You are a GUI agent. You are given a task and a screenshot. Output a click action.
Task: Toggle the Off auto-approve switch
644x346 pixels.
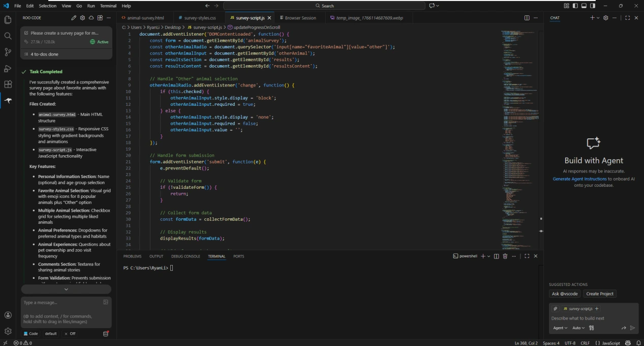tap(71, 333)
